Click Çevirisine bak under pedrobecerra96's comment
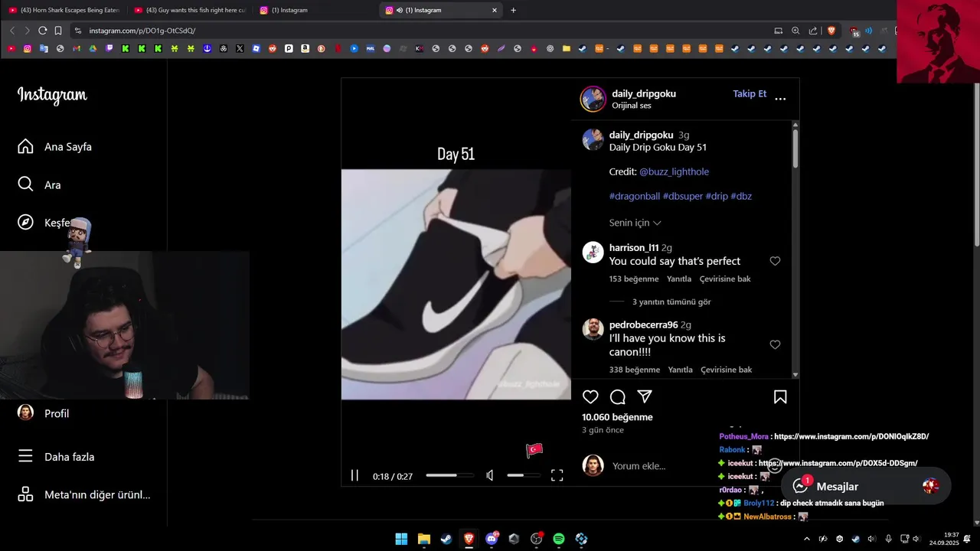 coord(727,370)
